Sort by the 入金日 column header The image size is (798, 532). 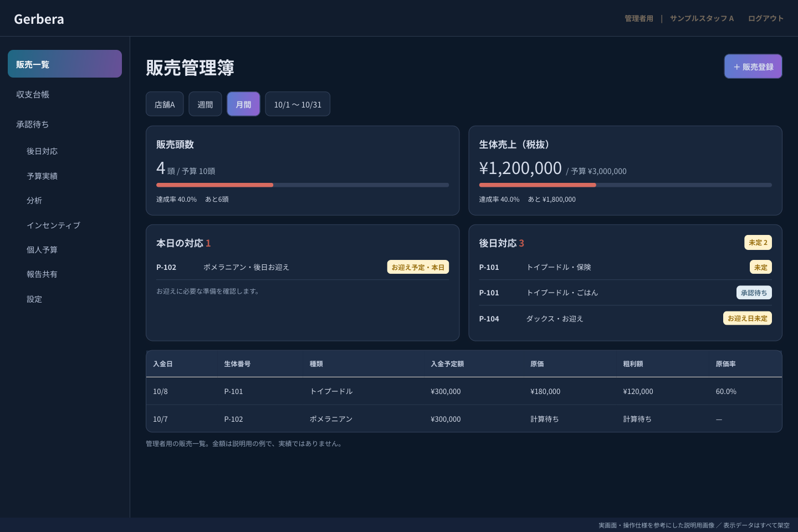[x=163, y=364]
